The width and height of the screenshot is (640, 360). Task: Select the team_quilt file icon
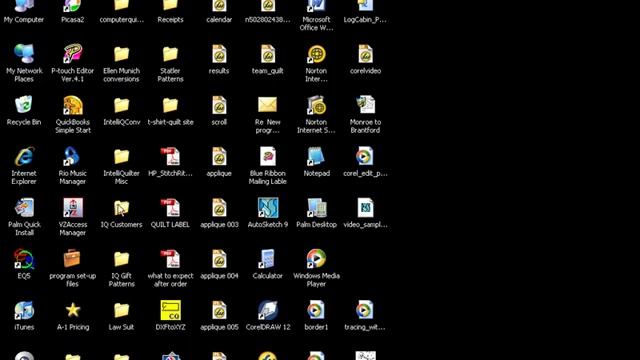pyautogui.click(x=268, y=54)
